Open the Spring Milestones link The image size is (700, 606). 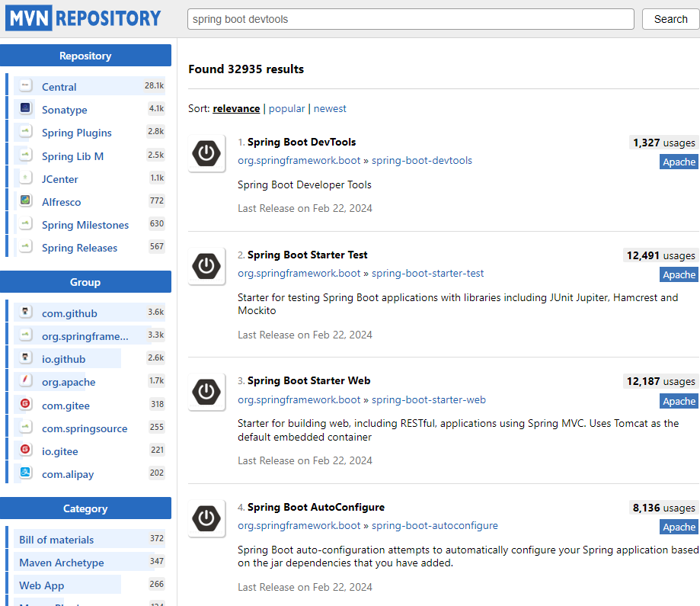coord(85,225)
